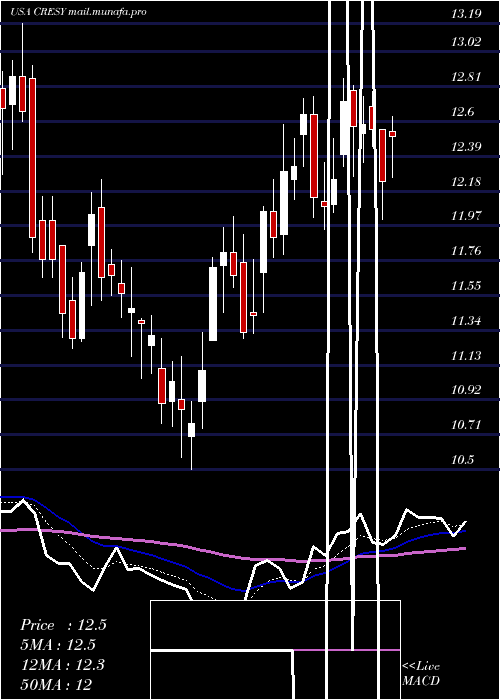Click the lowest white candlestick near 10.5
Image resolution: width=500 pixels, height=700 pixels.
[192, 430]
